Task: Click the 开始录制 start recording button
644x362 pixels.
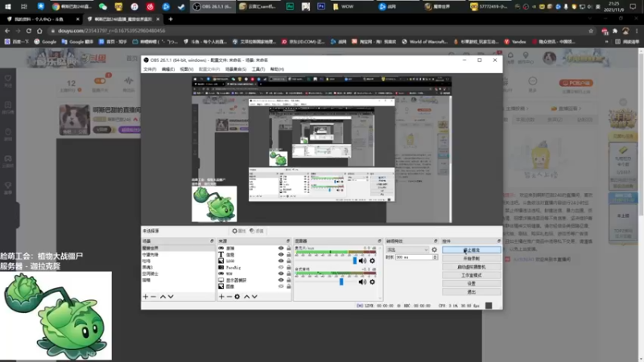Action: (472, 258)
